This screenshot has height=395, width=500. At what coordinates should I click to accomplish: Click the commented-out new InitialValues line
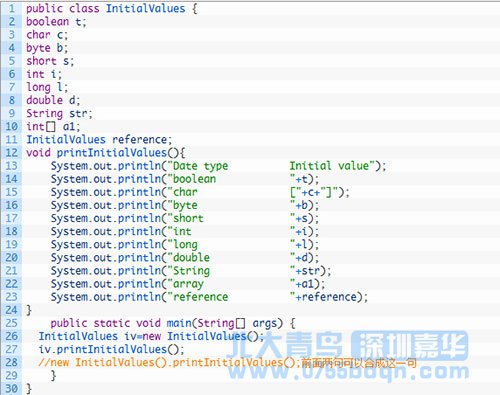pyautogui.click(x=227, y=363)
